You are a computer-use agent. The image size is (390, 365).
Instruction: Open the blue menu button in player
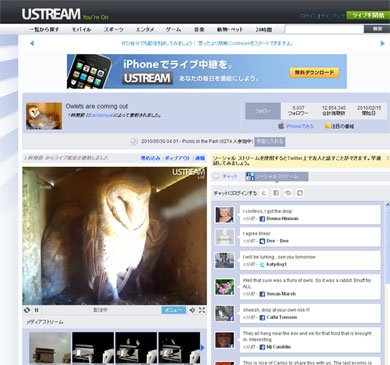tap(174, 310)
